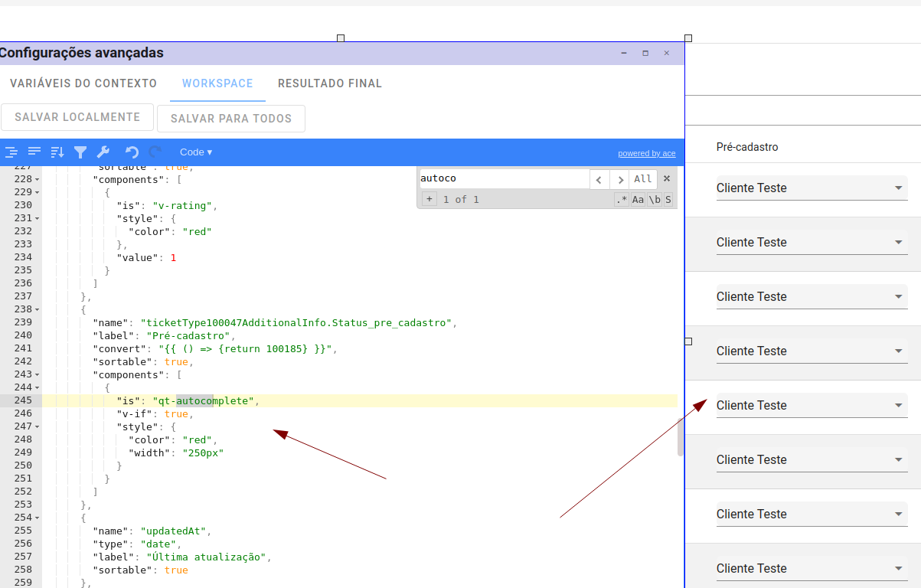
Task: Collapse code fold at line 247
Action: click(38, 426)
